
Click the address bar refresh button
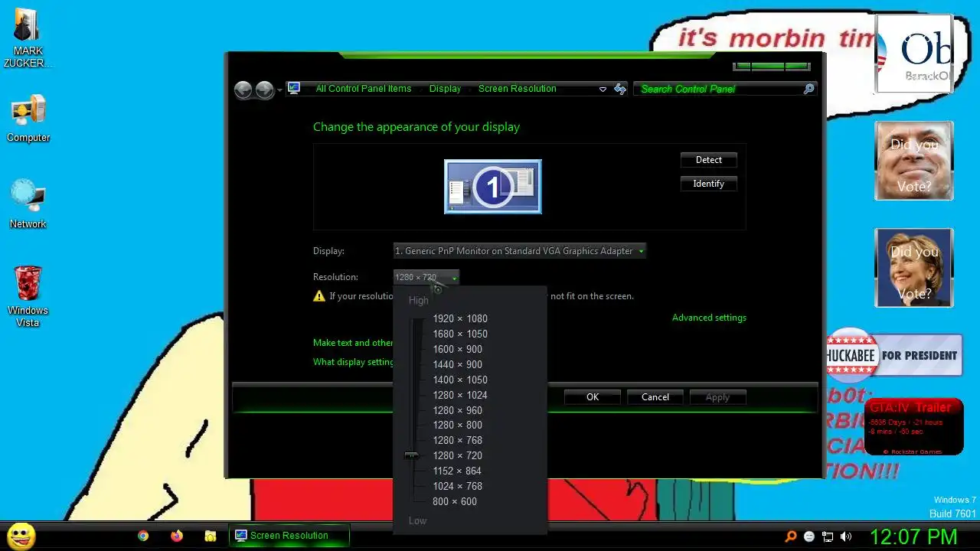pyautogui.click(x=620, y=90)
